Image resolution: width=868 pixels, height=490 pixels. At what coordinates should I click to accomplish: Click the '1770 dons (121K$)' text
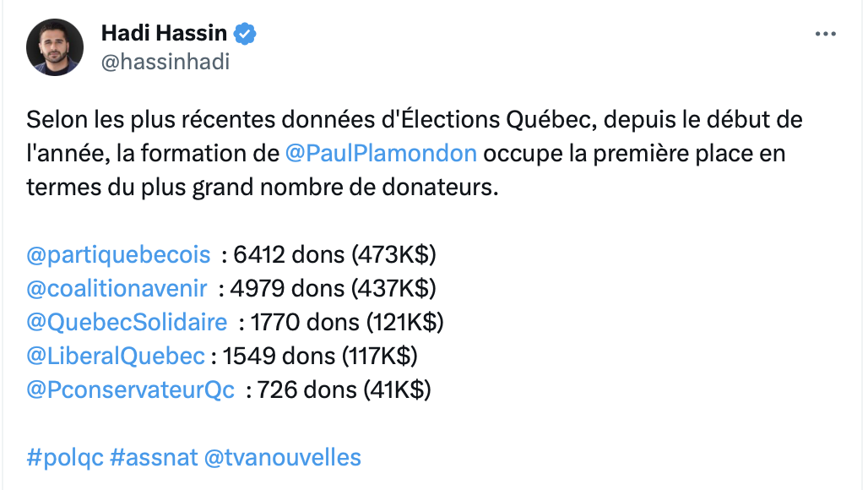click(x=347, y=322)
